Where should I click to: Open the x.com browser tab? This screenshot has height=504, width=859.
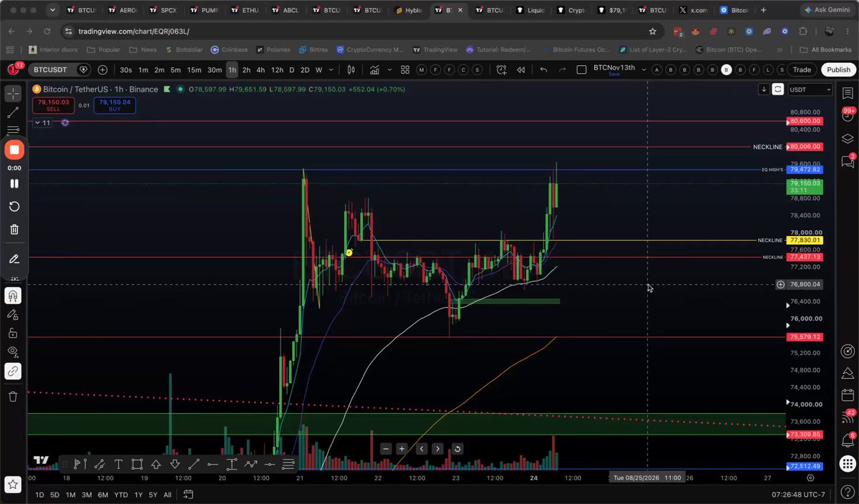(x=692, y=10)
